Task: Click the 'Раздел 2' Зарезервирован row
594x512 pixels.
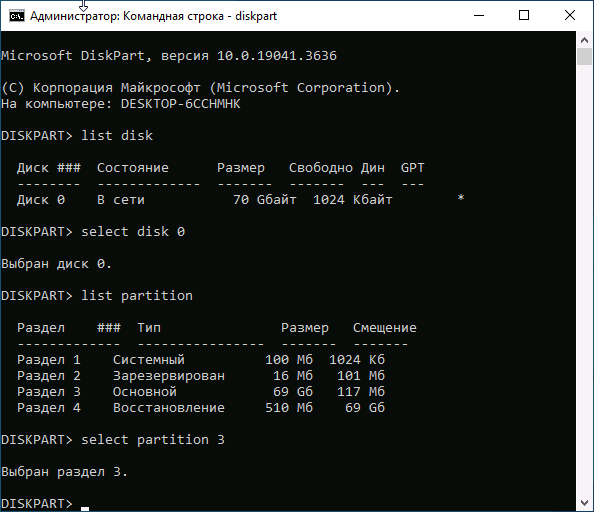Action: [201, 375]
